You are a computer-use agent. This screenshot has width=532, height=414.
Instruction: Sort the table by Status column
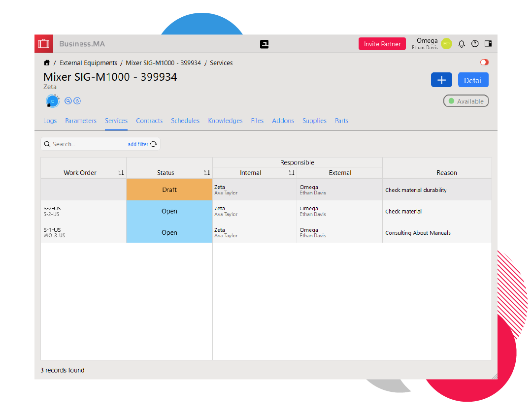click(x=207, y=173)
